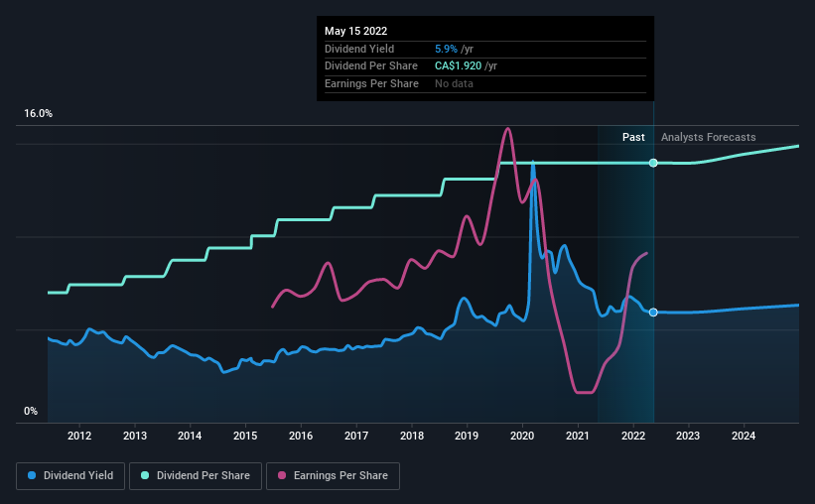Screen dimensions: 815x504
Task: Click the 2023 x-axis label
Action: pyautogui.click(x=688, y=436)
